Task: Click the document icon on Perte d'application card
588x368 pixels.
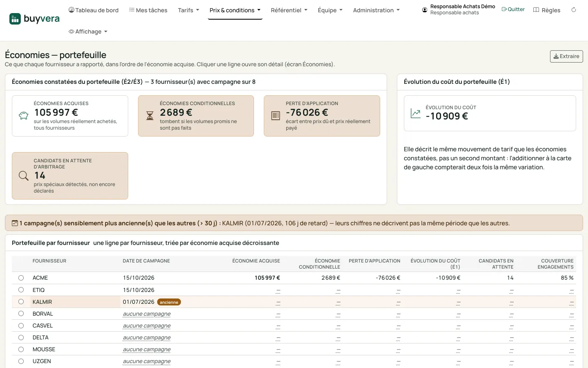Action: [x=276, y=116]
